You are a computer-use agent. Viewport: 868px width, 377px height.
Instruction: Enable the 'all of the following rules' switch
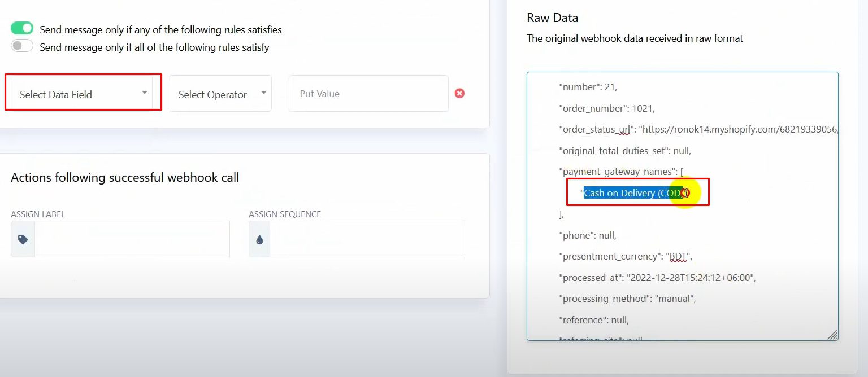click(x=23, y=46)
